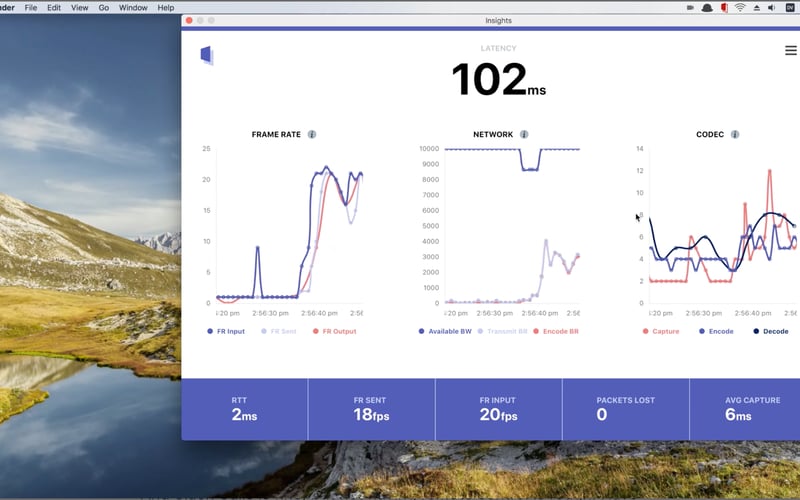This screenshot has width=800, height=500.
Task: Click the FR SENT 18fps tile
Action: coord(371,409)
